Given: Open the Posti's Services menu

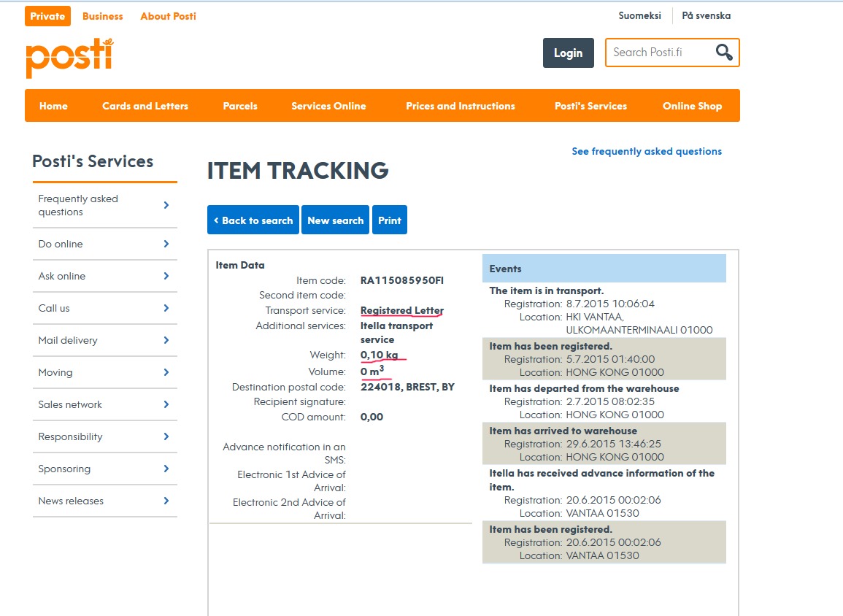Looking at the screenshot, I should pos(591,106).
